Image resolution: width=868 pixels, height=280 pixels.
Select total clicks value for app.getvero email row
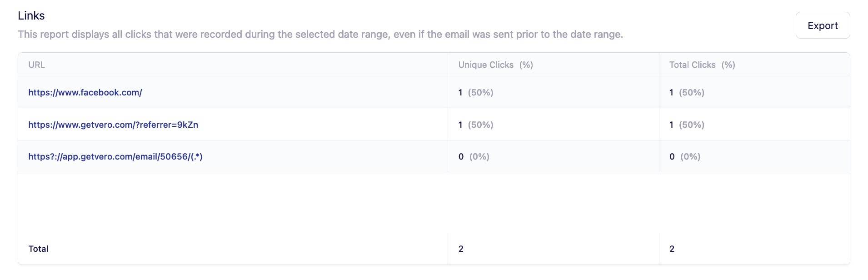pyautogui.click(x=672, y=156)
